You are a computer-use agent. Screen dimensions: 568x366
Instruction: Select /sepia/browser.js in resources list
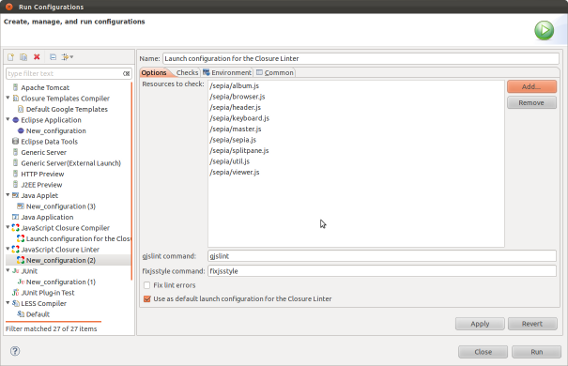237,97
